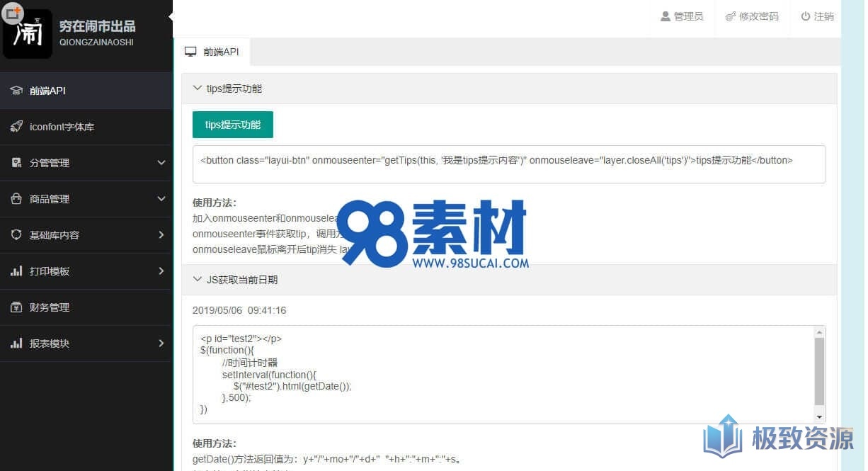The width and height of the screenshot is (868, 471).
Task: Expand the 打印模板 chevron
Action: [161, 271]
